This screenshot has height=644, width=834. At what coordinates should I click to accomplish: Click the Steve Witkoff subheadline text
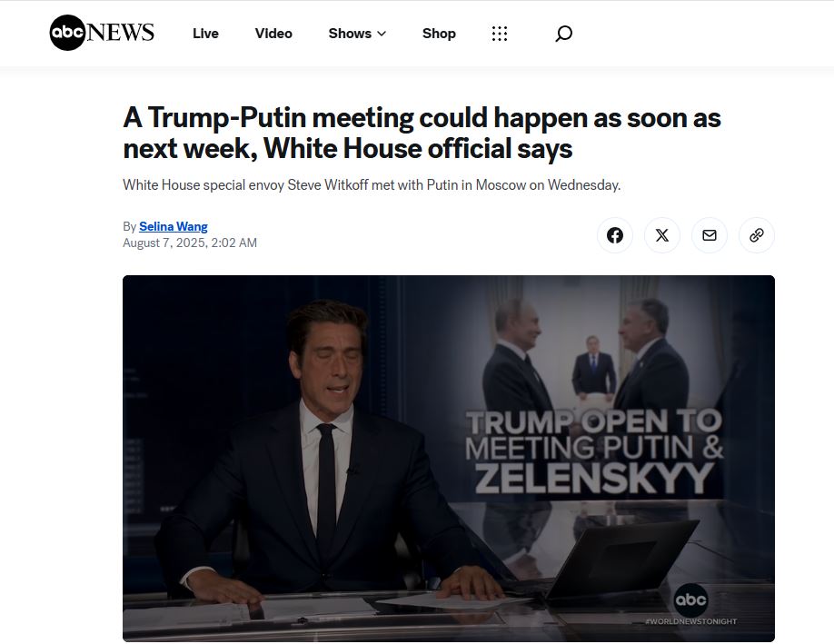(372, 185)
